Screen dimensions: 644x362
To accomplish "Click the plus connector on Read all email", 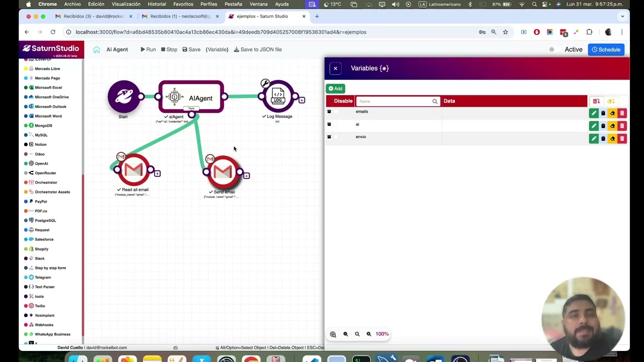I will click(157, 173).
